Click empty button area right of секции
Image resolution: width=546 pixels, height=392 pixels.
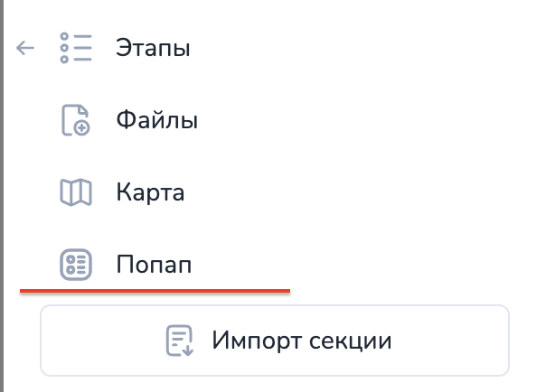tap(450, 341)
